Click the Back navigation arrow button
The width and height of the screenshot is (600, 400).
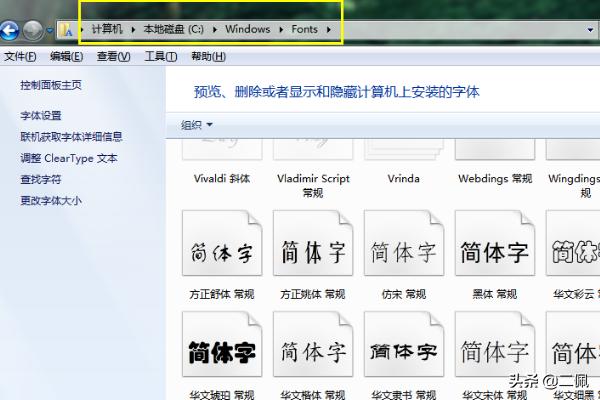point(11,30)
